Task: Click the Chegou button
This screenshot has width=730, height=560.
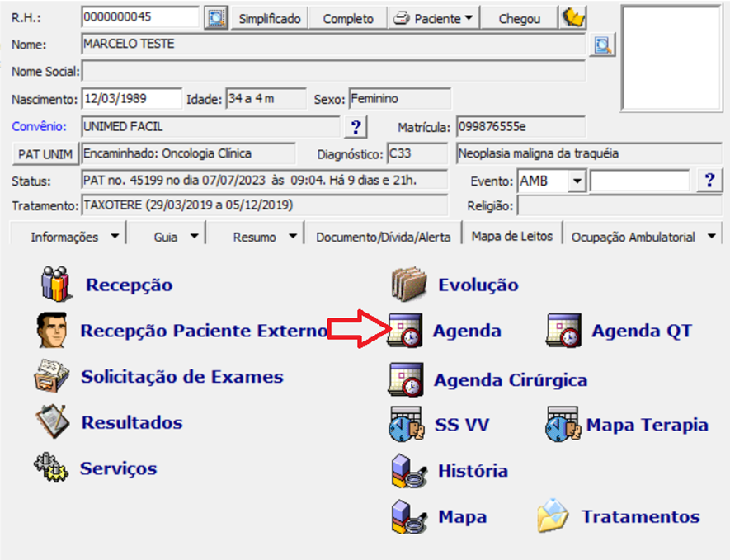Action: [x=520, y=19]
